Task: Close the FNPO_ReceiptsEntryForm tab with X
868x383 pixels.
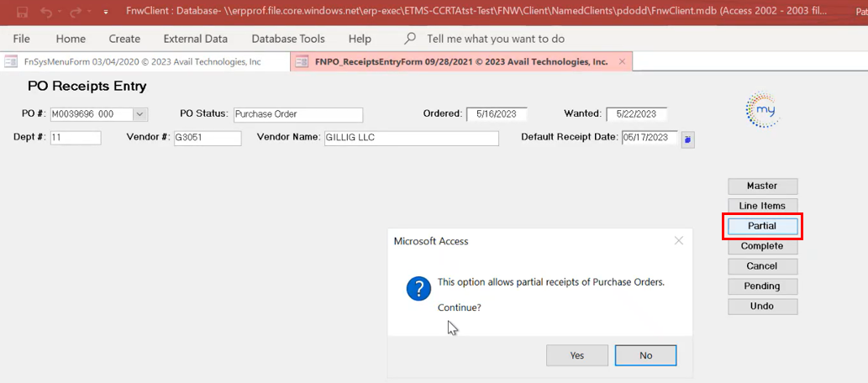Action: pyautogui.click(x=622, y=61)
